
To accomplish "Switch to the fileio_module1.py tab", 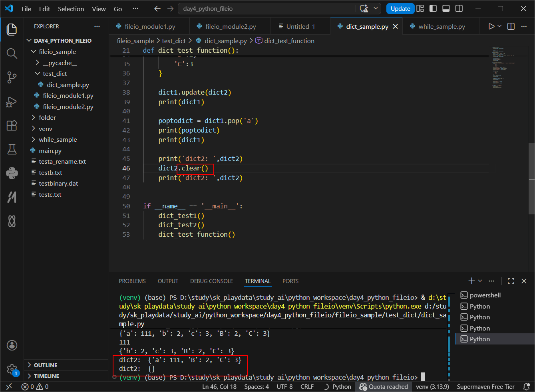I will point(150,26).
